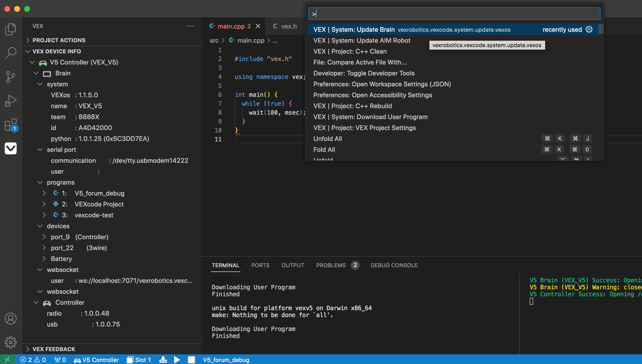
Task: Open the Explorer view in activity bar
Action: pos(10,29)
